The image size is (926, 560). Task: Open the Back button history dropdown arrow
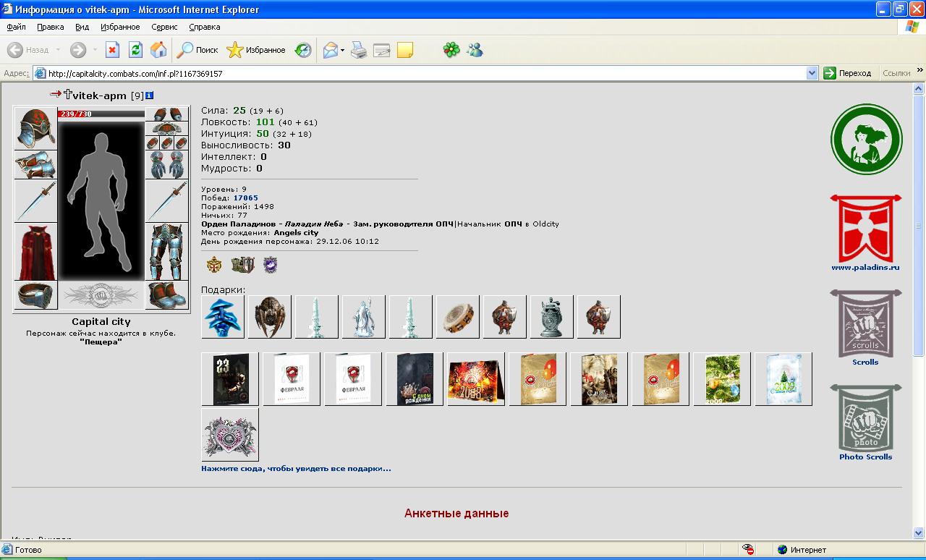click(58, 50)
